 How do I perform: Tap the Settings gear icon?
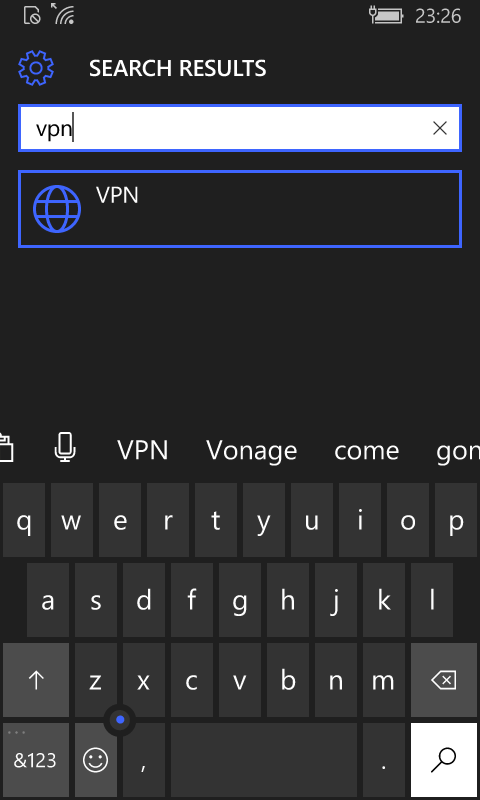(36, 68)
